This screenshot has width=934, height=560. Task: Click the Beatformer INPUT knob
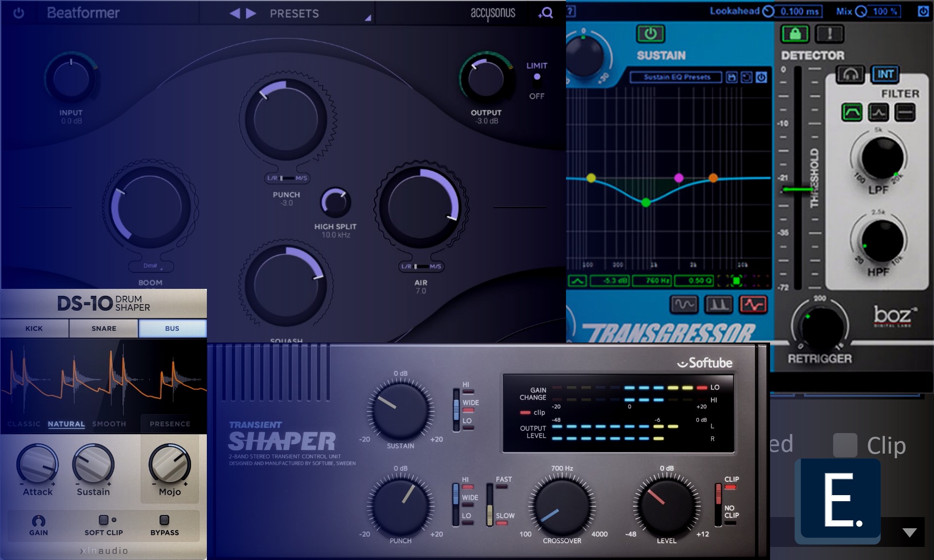coord(71,78)
